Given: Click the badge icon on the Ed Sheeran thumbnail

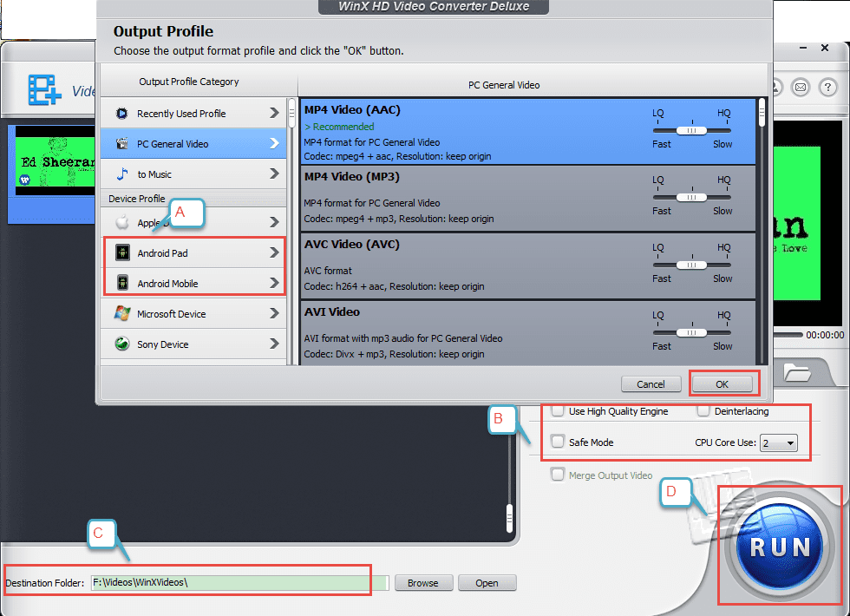Looking at the screenshot, I should tap(25, 180).
